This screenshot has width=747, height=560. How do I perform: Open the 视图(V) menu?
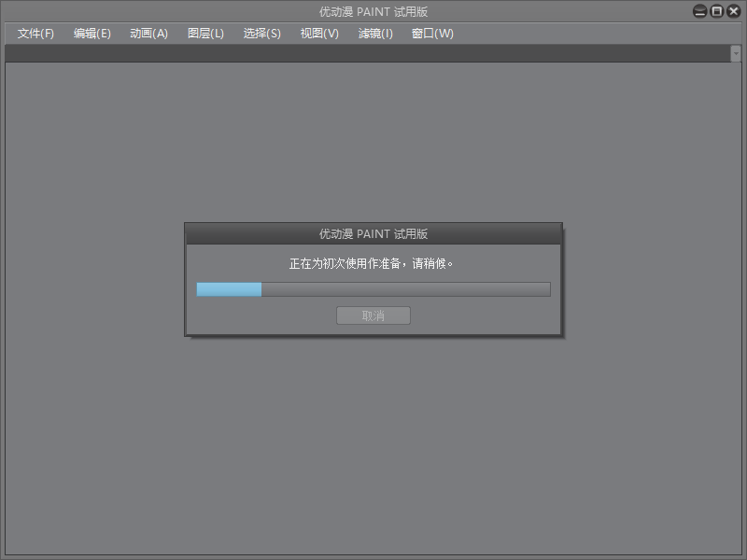tap(319, 34)
